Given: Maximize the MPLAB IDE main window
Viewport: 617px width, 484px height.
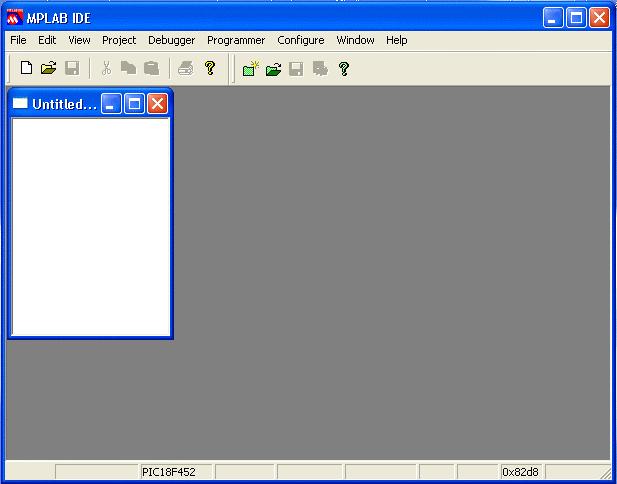Looking at the screenshot, I should 576,18.
